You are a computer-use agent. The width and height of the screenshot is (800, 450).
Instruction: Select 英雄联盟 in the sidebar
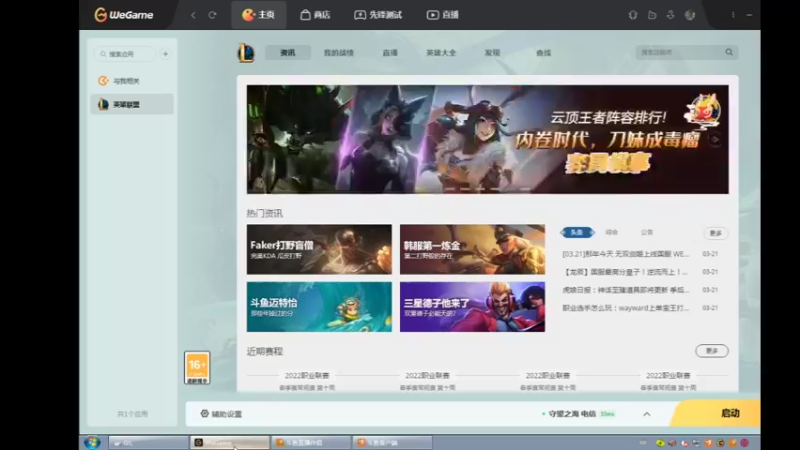tap(132, 104)
